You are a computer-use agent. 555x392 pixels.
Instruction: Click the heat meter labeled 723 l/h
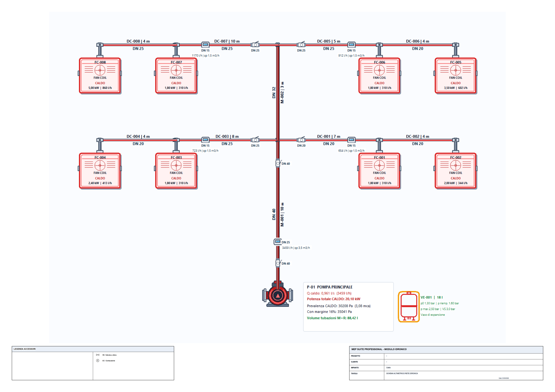coord(205,140)
